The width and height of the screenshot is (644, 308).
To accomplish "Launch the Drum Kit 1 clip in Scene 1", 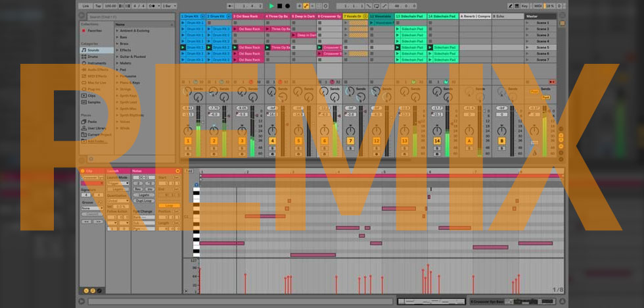I will tap(183, 22).
